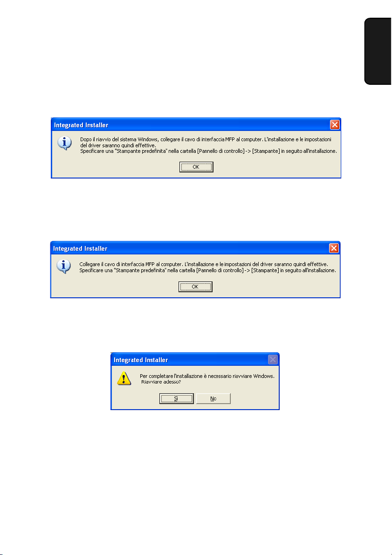Click the "del driver saranno quindi effettive" line
This screenshot has width=392, height=555.
click(x=118, y=145)
